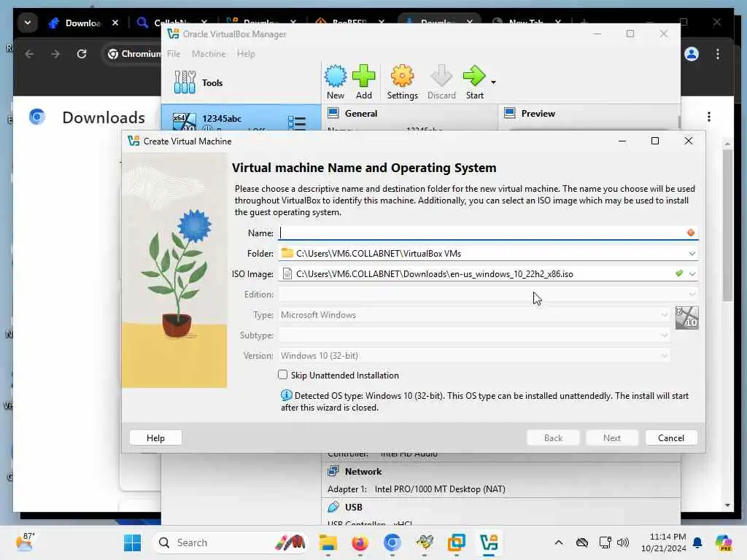Open the weather widget showing 87°

coord(25,542)
